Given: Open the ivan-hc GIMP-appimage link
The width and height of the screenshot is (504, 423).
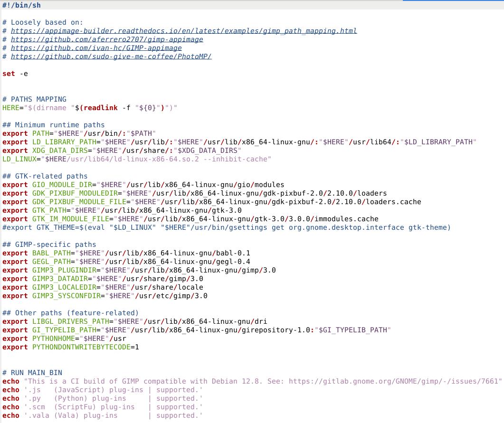Looking at the screenshot, I should [96, 48].
